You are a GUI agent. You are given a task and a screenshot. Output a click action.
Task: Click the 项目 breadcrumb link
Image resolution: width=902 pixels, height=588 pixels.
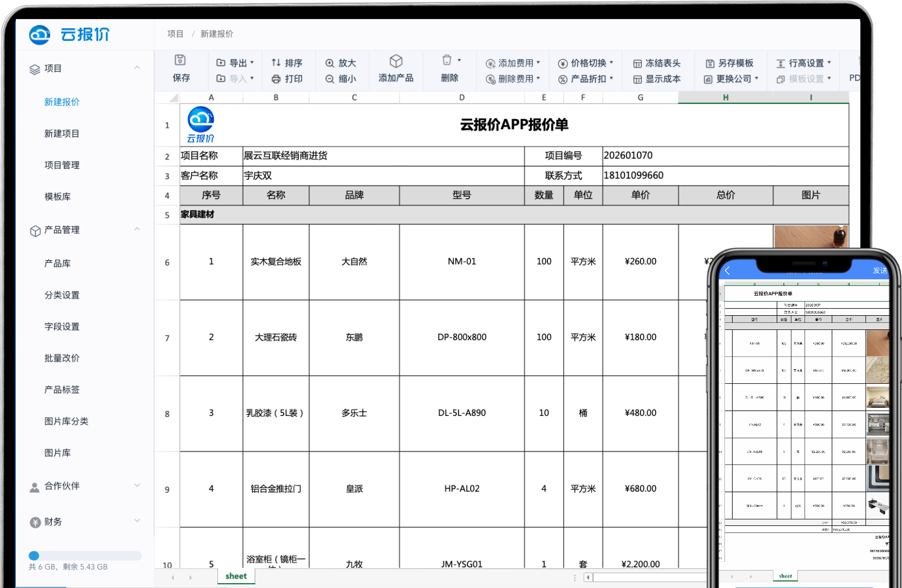(x=175, y=34)
